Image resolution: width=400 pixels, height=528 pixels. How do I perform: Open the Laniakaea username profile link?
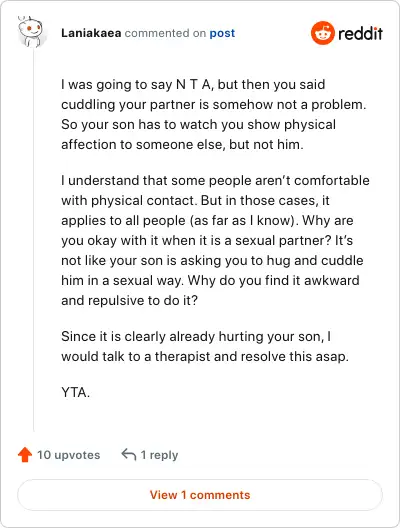coord(91,33)
